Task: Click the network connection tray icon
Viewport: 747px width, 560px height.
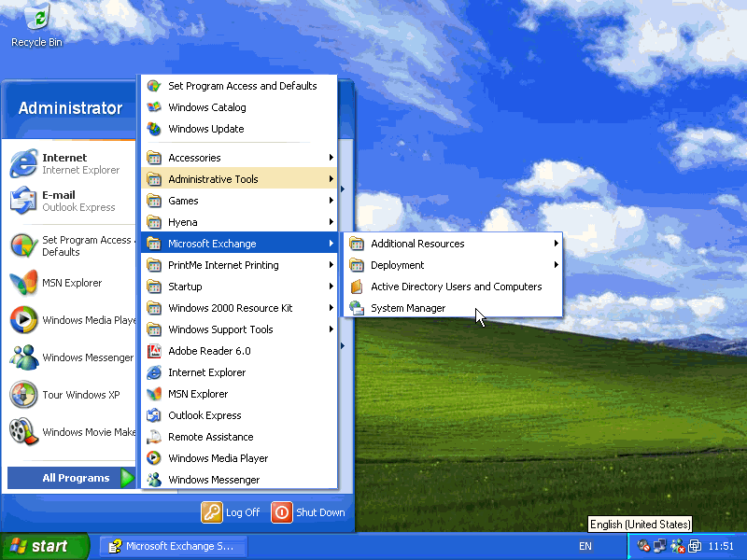Action: [x=660, y=546]
